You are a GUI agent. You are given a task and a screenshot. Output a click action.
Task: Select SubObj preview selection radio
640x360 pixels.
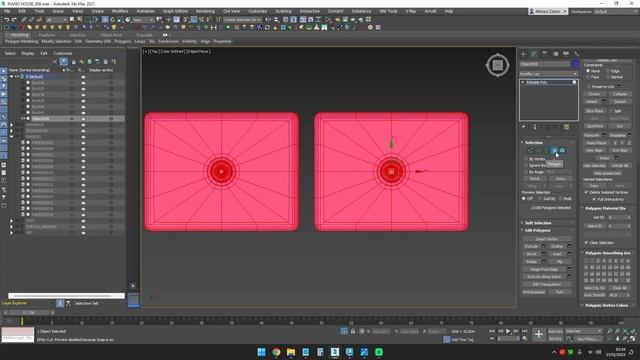tap(540, 198)
